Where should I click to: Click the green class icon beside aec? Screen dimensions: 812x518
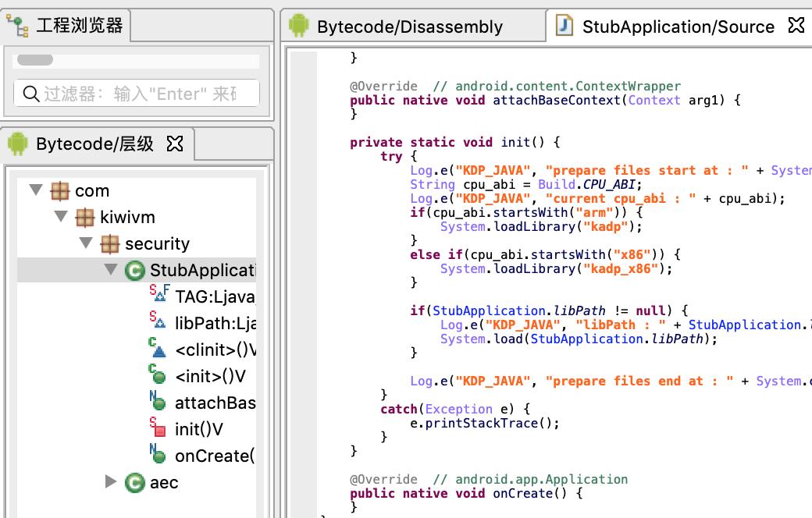point(134,483)
